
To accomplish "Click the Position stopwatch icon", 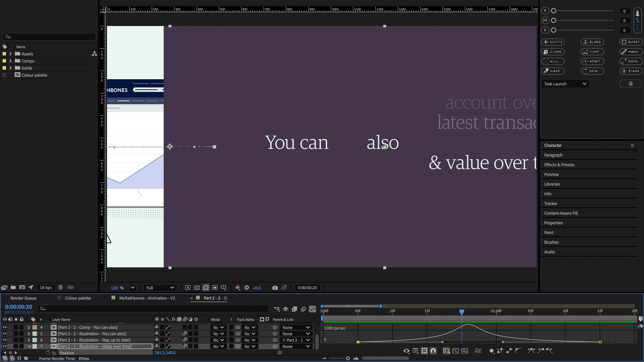I will point(48,353).
